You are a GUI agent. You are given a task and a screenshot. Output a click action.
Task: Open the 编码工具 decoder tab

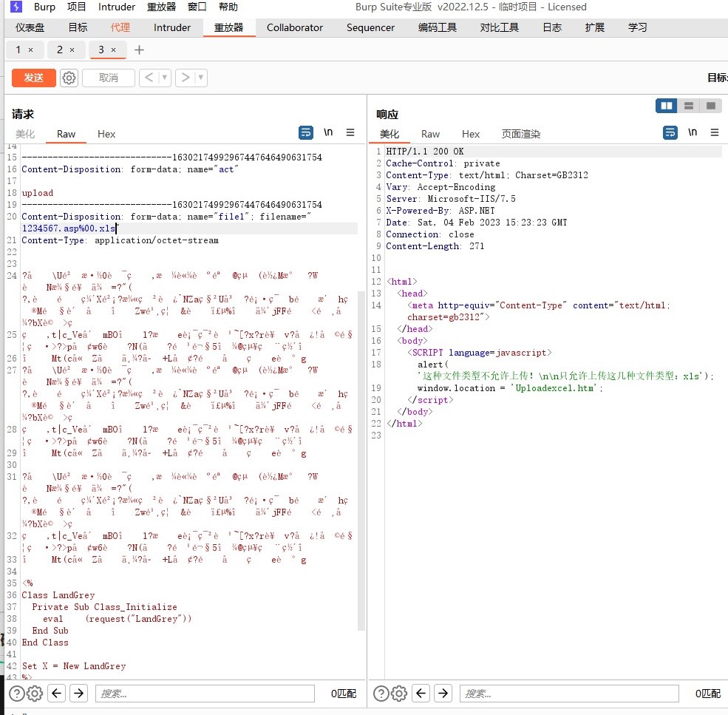437,27
